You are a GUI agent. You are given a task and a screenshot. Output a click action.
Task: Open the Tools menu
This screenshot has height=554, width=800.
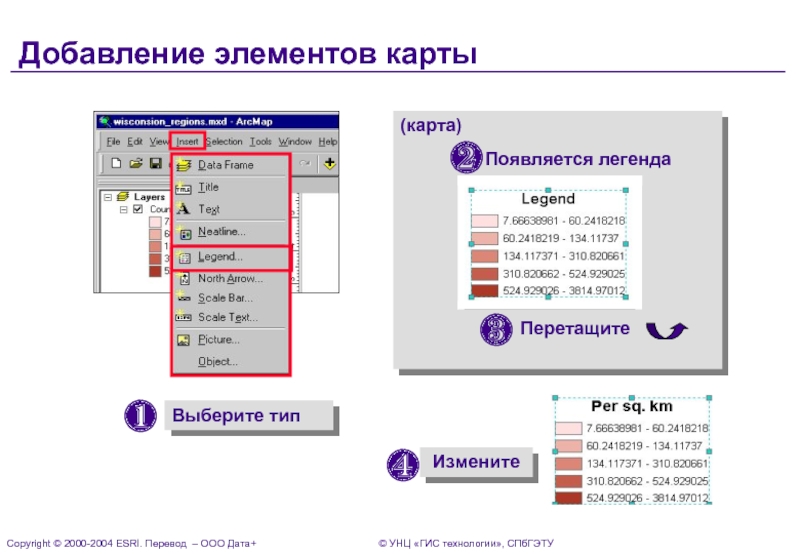260,141
